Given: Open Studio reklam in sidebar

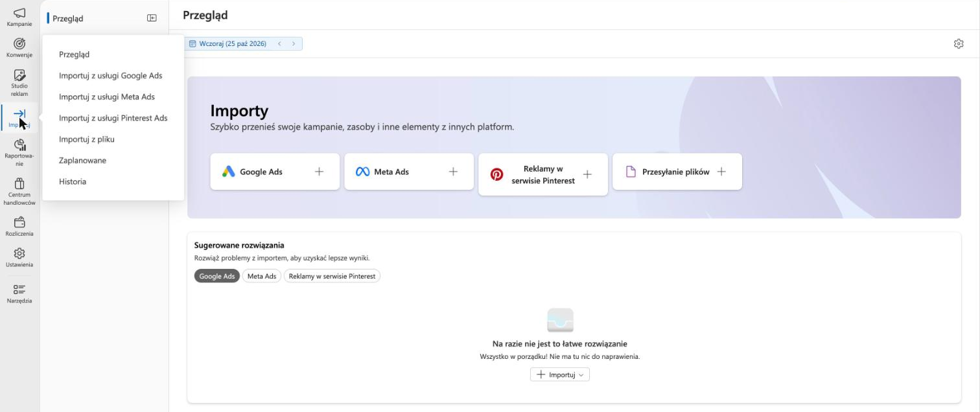Looking at the screenshot, I should pos(19,83).
